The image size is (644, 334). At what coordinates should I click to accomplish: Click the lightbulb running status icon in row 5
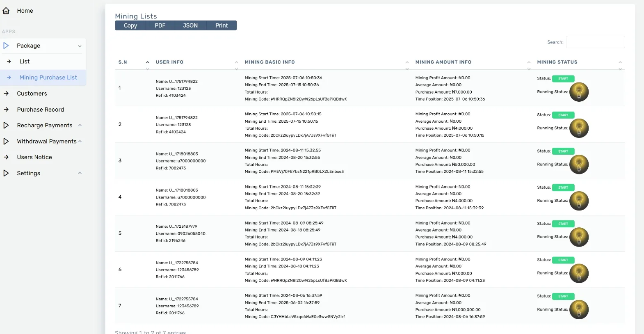point(579,237)
